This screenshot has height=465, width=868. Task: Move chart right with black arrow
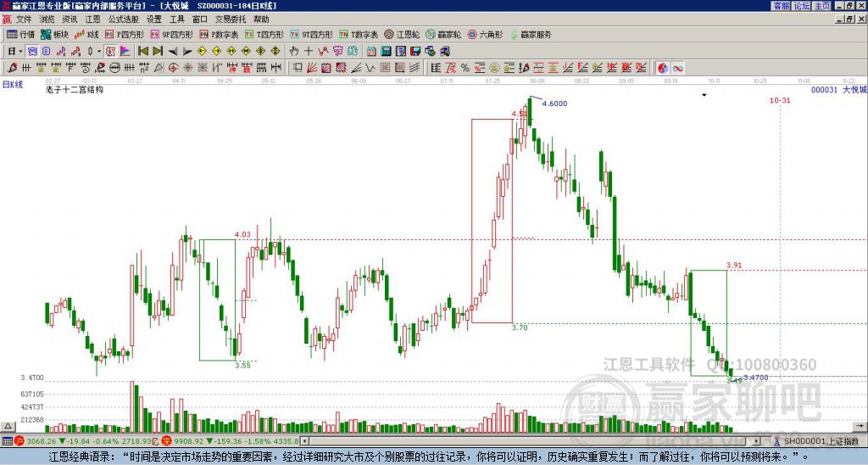coord(187,51)
